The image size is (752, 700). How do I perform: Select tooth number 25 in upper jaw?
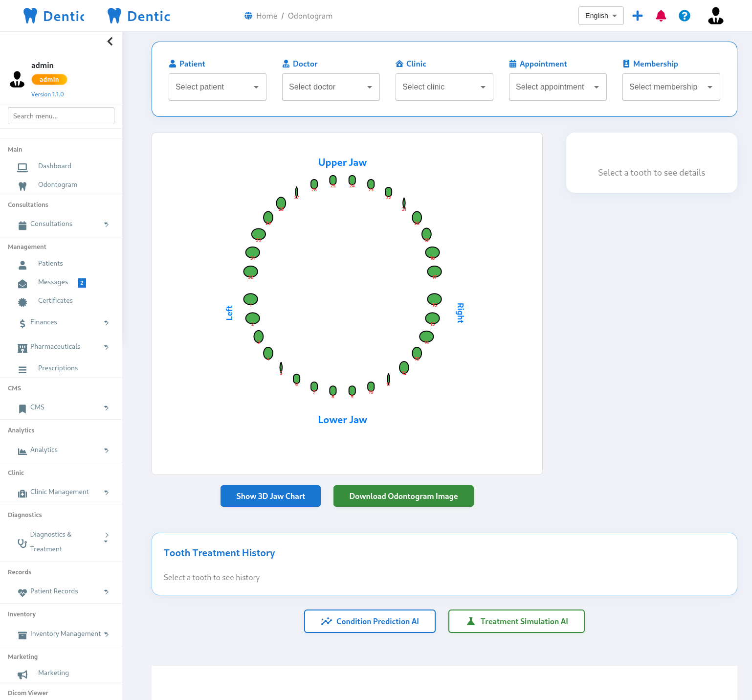(333, 180)
